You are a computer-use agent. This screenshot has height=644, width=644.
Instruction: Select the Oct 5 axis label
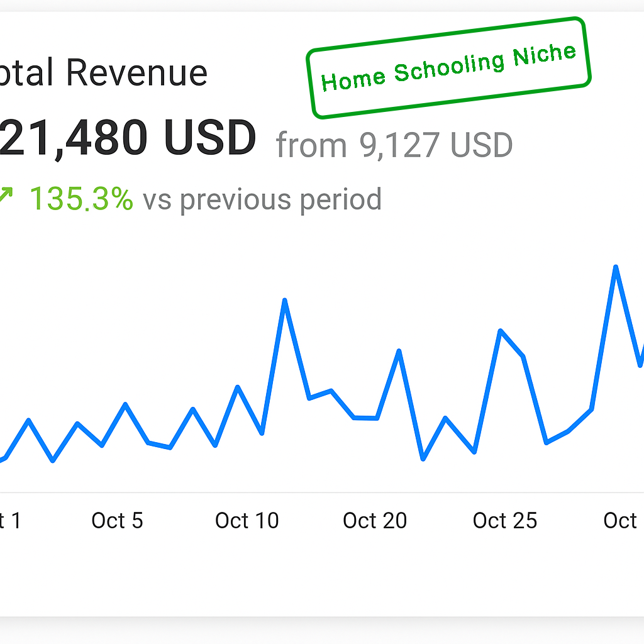pos(117,521)
